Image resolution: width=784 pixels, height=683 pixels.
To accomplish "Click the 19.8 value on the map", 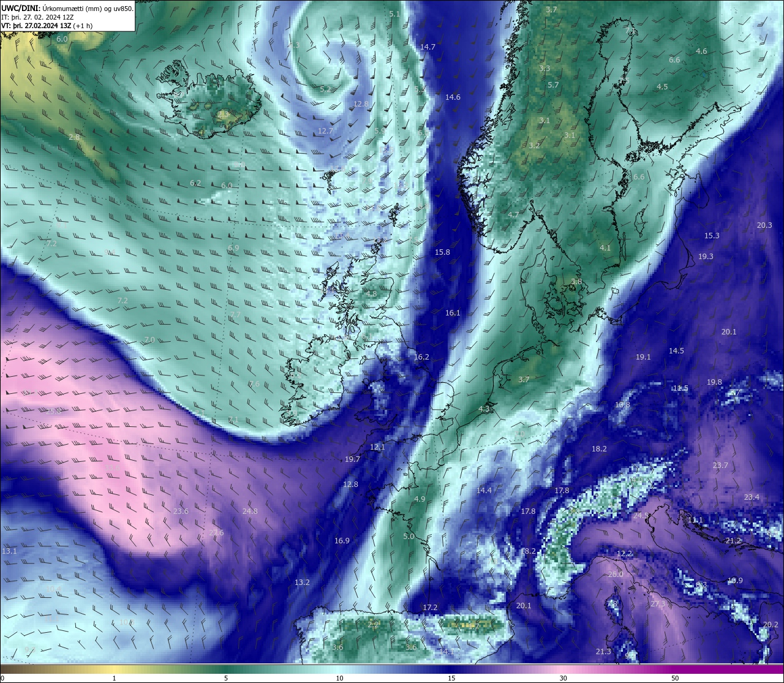I will click(x=714, y=382).
